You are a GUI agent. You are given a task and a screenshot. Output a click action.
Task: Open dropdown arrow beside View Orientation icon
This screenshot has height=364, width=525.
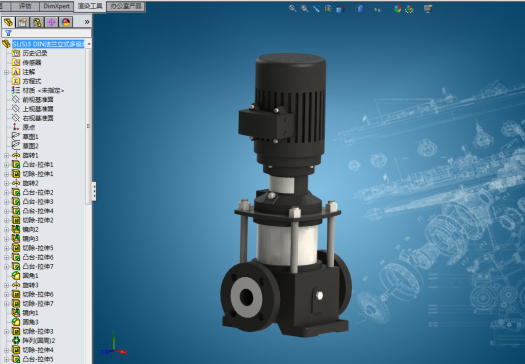(x=349, y=9)
